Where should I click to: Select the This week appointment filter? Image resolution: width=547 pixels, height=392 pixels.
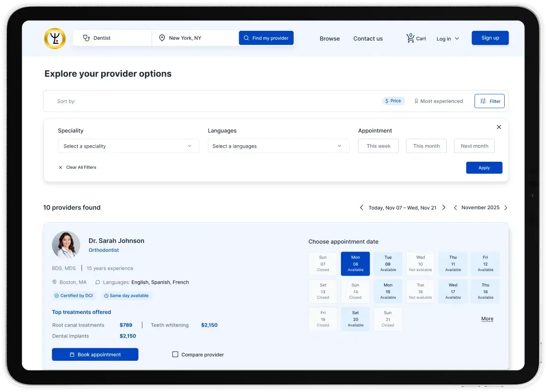pos(378,146)
